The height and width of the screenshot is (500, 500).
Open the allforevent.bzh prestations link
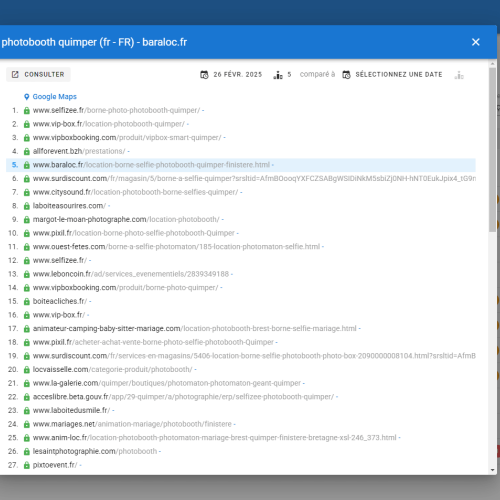point(79,151)
